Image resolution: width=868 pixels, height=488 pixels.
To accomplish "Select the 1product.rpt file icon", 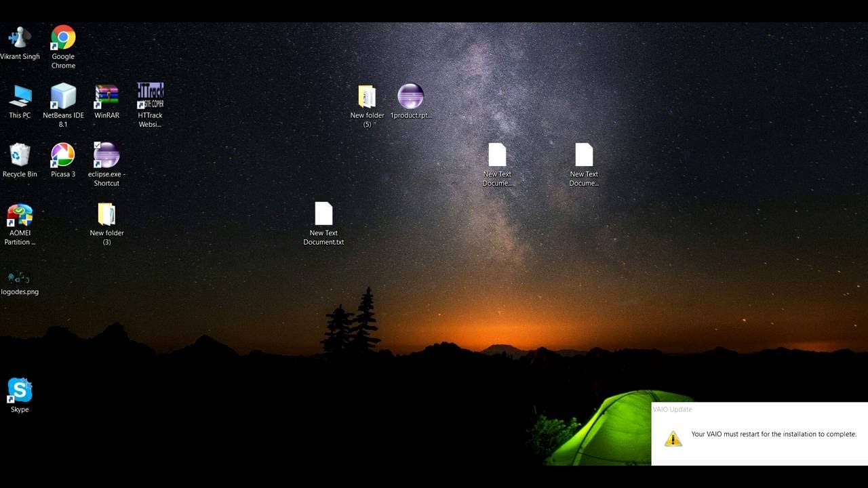I will (x=410, y=96).
